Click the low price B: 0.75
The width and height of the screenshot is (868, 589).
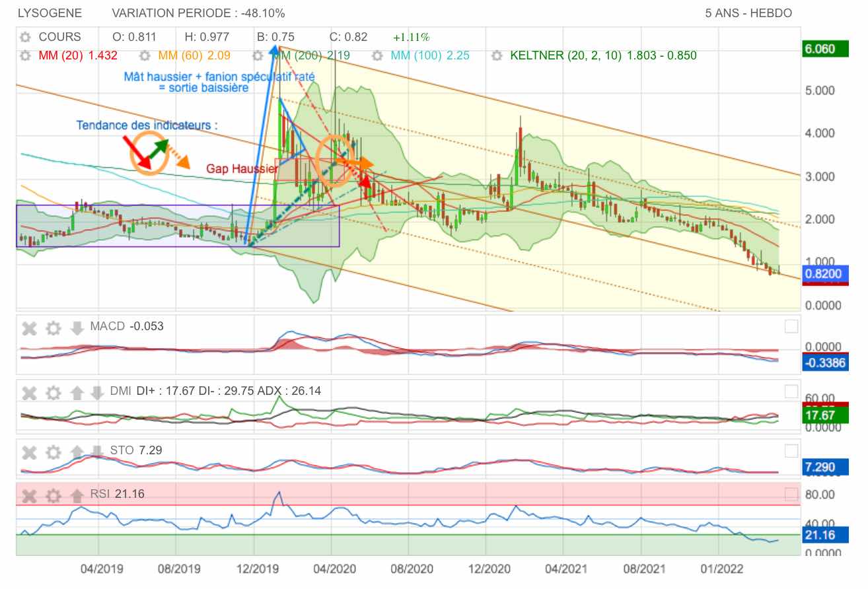point(275,37)
